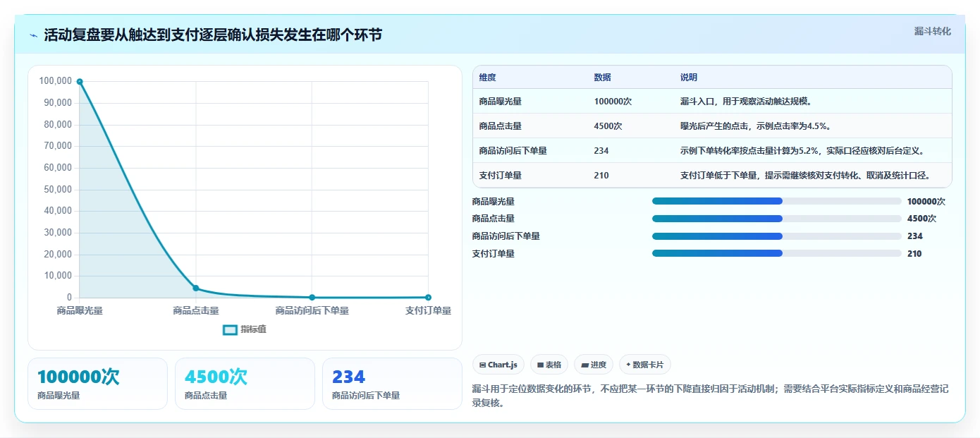980x438 pixels.
Task: Click the 商品点击量 x-axis label on chart
Action: (x=196, y=310)
